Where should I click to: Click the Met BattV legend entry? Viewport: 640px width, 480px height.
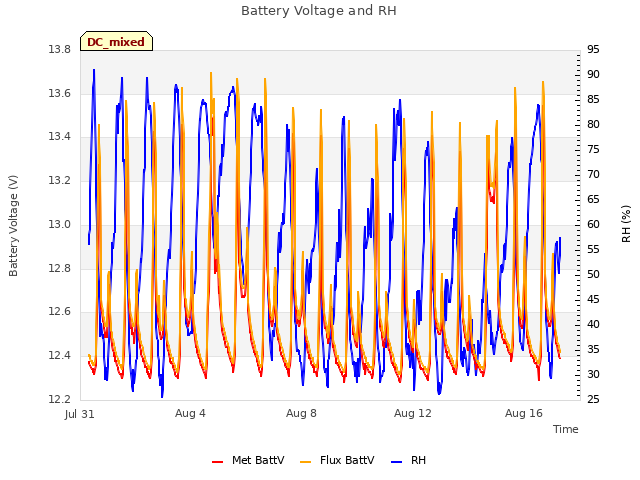(248, 460)
